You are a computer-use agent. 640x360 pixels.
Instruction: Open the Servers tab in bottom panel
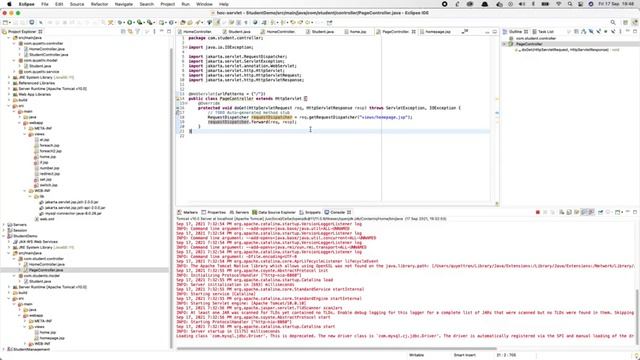coord(239,212)
